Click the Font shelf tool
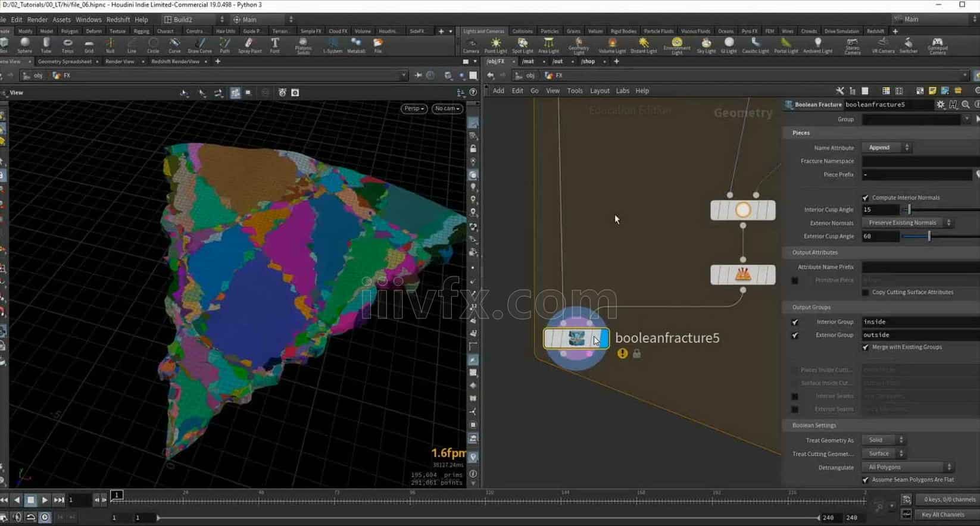Screen dimensions: 980x526 click(x=274, y=45)
